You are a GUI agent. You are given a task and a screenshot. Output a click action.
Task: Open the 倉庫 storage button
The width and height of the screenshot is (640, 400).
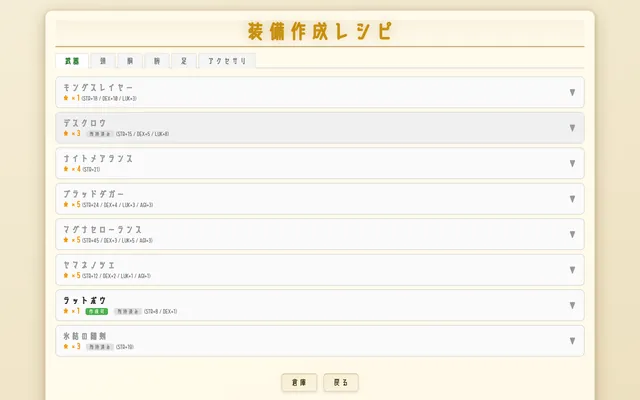(299, 382)
